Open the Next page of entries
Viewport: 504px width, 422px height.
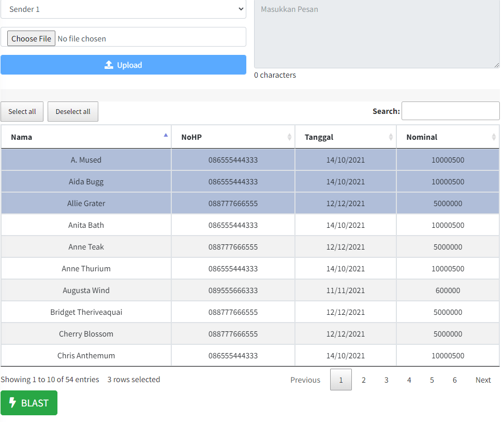pyautogui.click(x=482, y=380)
